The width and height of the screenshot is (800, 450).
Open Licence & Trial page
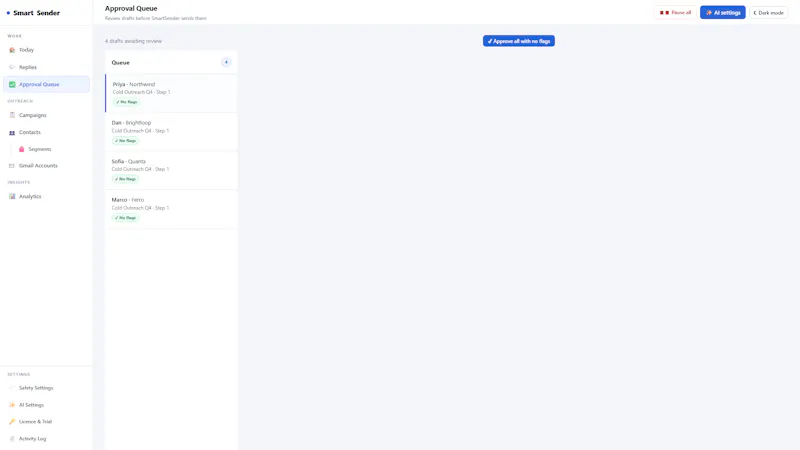pos(46,421)
